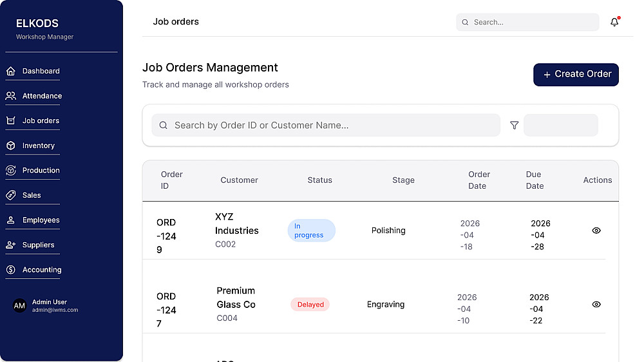Image resolution: width=644 pixels, height=362 pixels.
Task: Click the Sales tag icon
Action: (10, 195)
